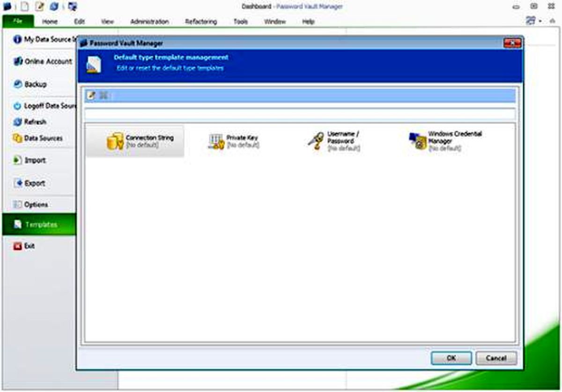Select Export in the File menu
The width and height of the screenshot is (562, 392).
point(34,183)
